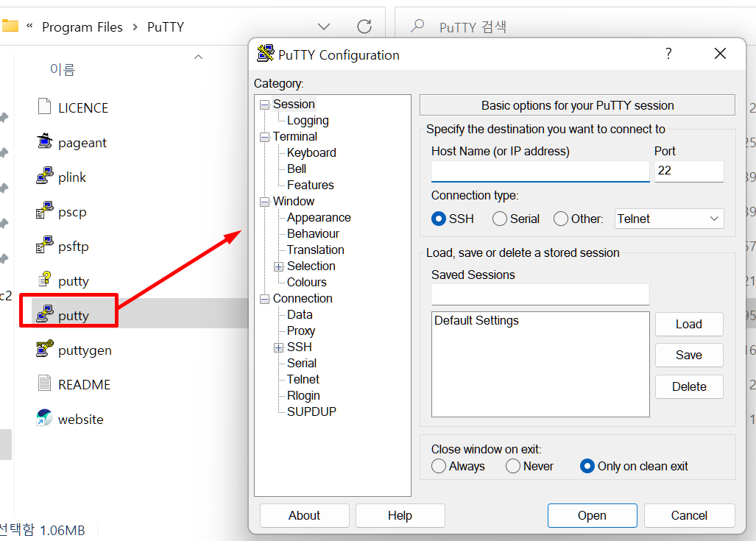Click the breadcrumb overflow double chevron

click(30, 26)
